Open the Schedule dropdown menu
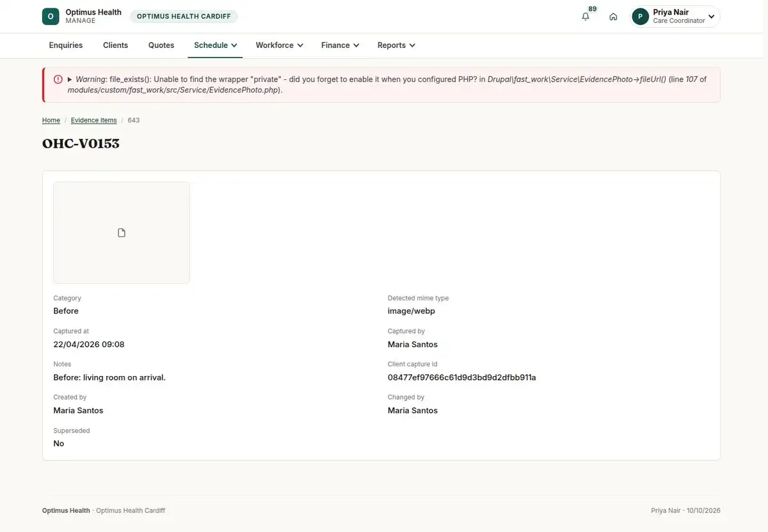The height and width of the screenshot is (532, 768). (x=215, y=45)
